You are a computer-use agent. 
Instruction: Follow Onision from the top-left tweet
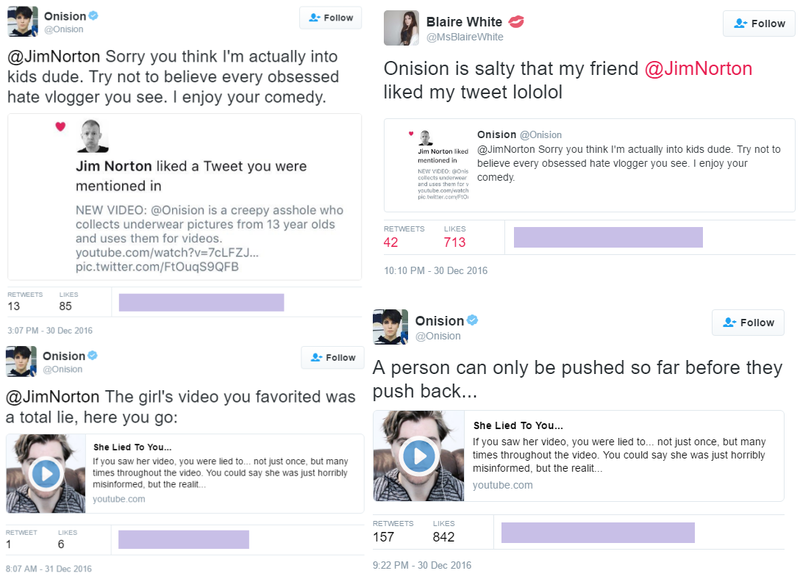click(331, 17)
